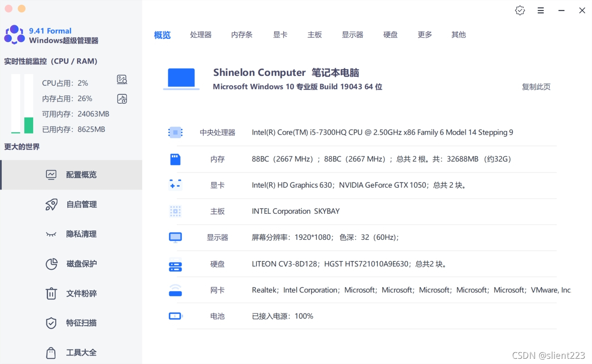The image size is (592, 364).
Task: Open the 内存条 tab
Action: click(x=242, y=35)
